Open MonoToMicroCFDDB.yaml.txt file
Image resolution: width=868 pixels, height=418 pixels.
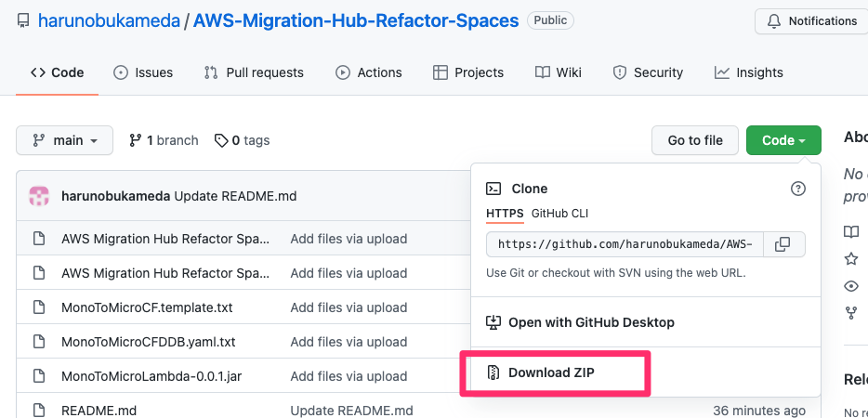[x=149, y=342]
